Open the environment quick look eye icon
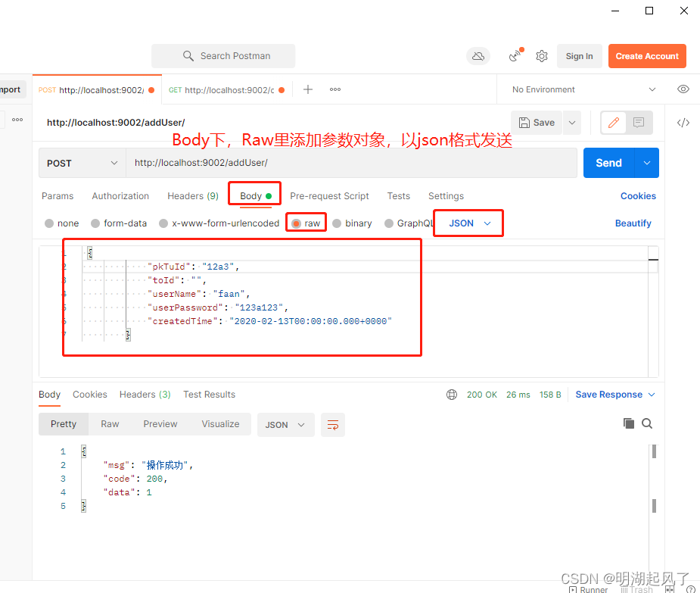Screen dimensions: 700x593 [x=683, y=89]
